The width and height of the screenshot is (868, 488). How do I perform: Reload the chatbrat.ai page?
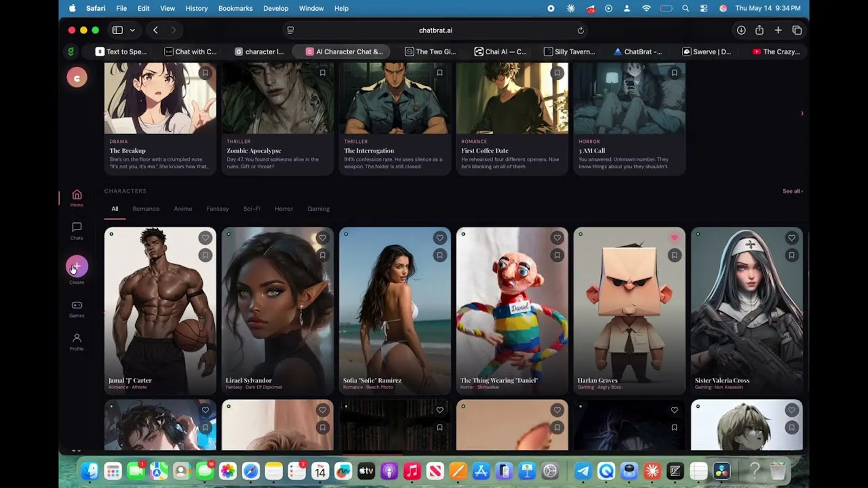tap(580, 30)
